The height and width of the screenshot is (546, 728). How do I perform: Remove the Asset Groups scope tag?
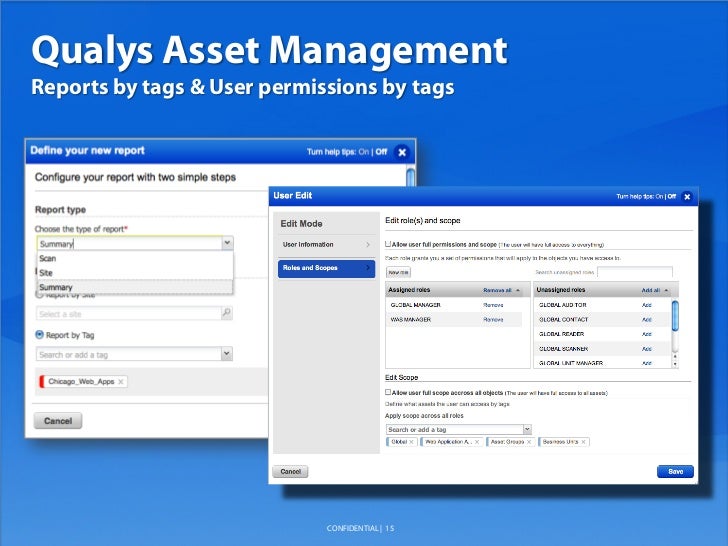(529, 442)
